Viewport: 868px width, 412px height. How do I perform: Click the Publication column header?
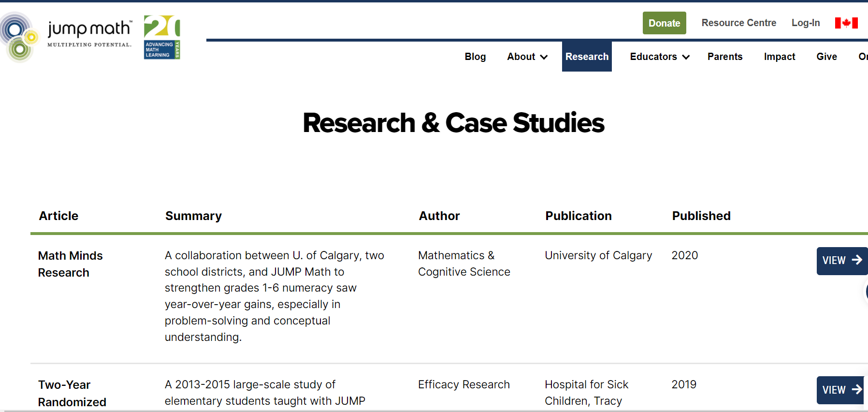tap(578, 216)
